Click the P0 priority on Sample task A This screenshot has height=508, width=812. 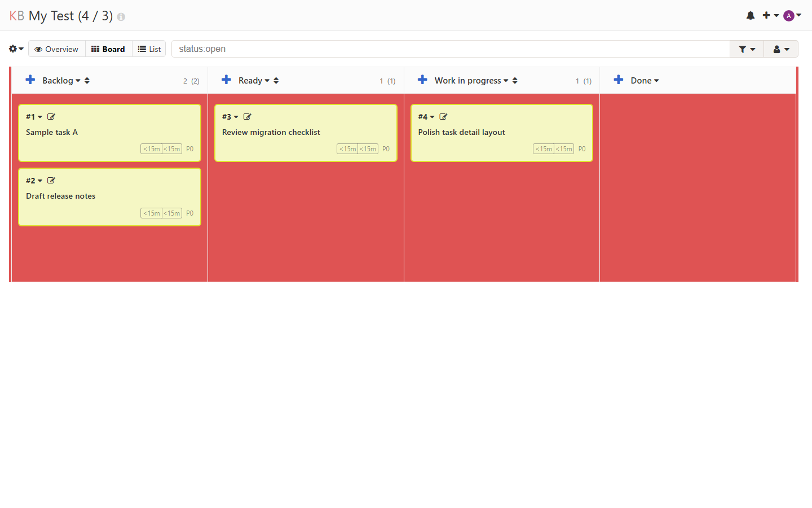coord(190,149)
